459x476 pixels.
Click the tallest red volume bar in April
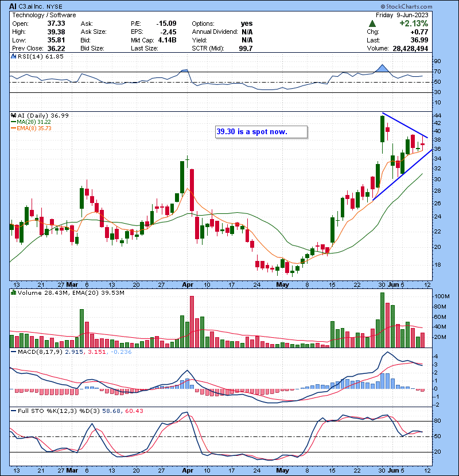click(x=192, y=321)
